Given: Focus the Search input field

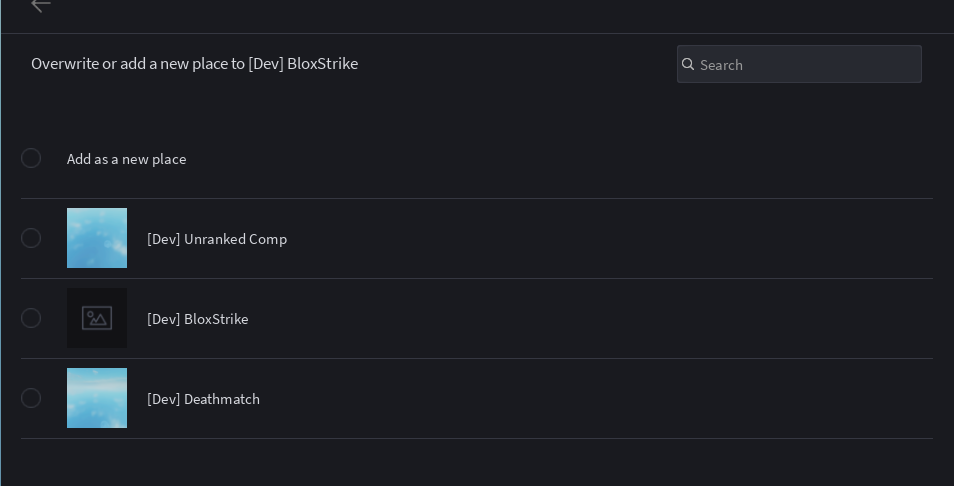Looking at the screenshot, I should 799,64.
